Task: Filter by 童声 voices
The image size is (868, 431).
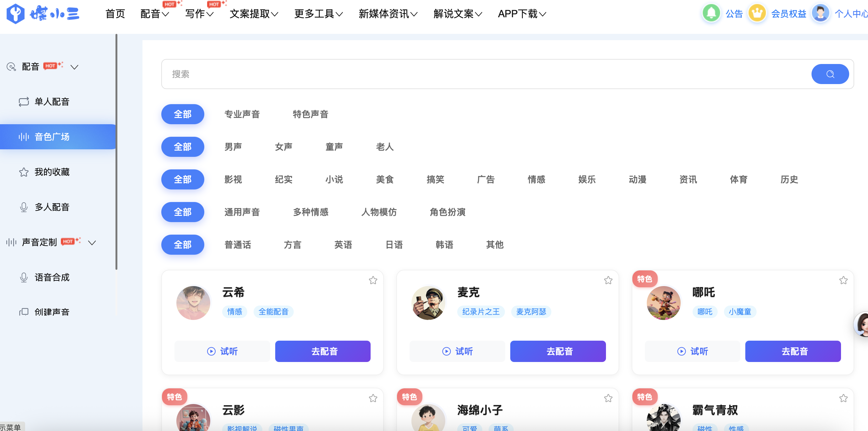Action: (x=334, y=147)
